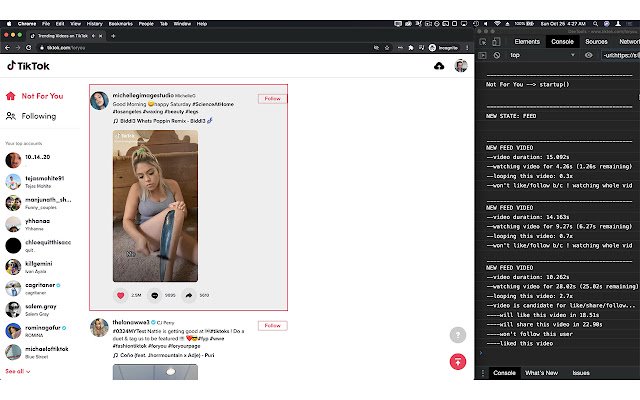Open the Apple menu
This screenshot has width=640, height=400.
pyautogui.click(x=9, y=24)
